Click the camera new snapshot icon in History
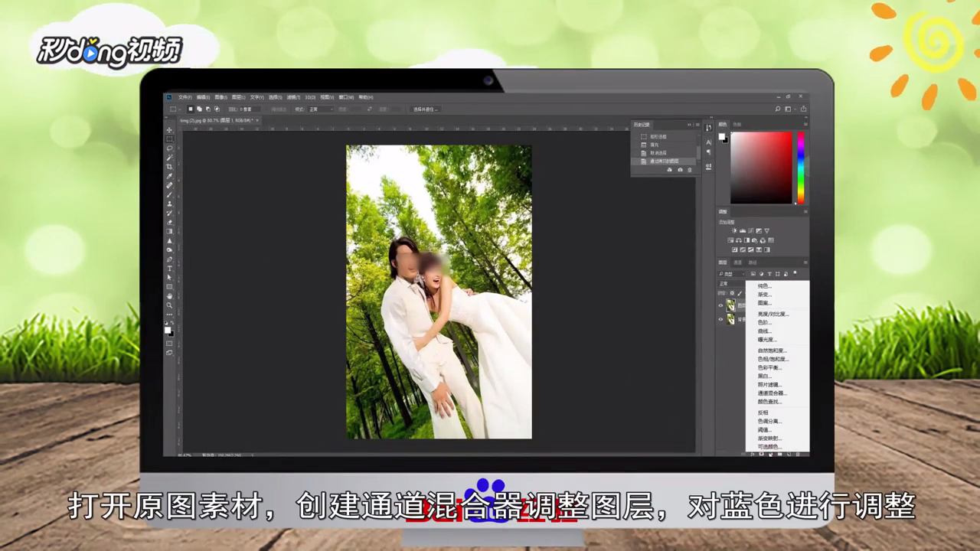 [680, 170]
